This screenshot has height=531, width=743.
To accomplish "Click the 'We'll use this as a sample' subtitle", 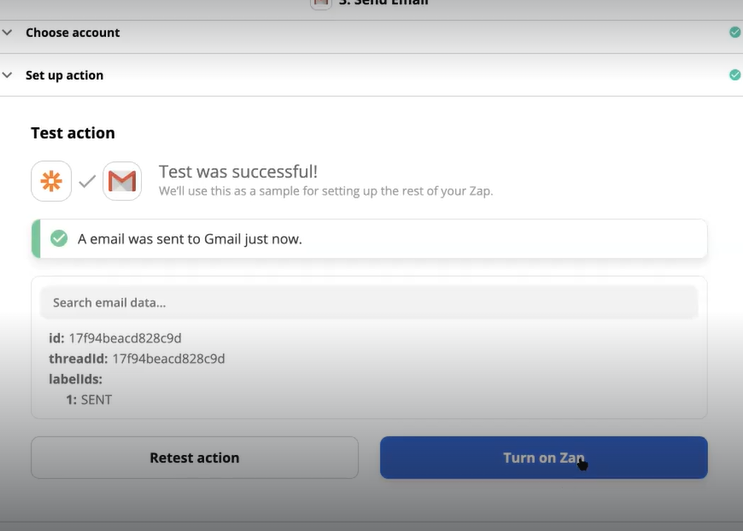I will pos(326,191).
